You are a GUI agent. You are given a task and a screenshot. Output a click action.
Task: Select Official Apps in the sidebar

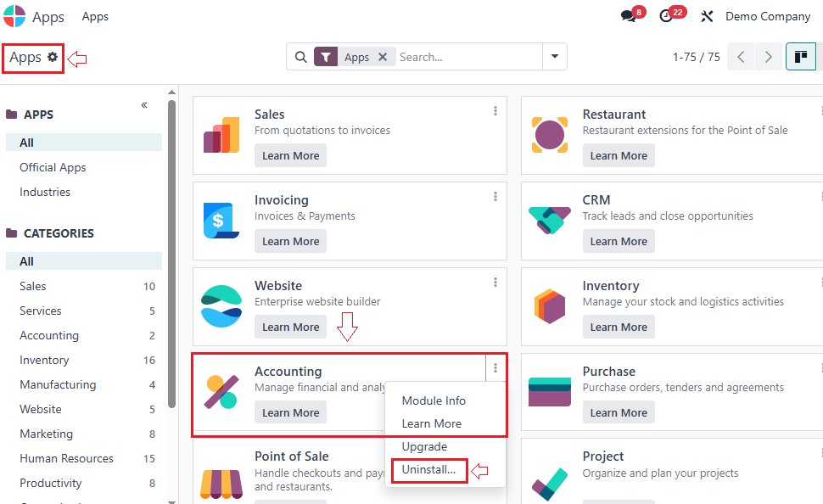(x=53, y=167)
